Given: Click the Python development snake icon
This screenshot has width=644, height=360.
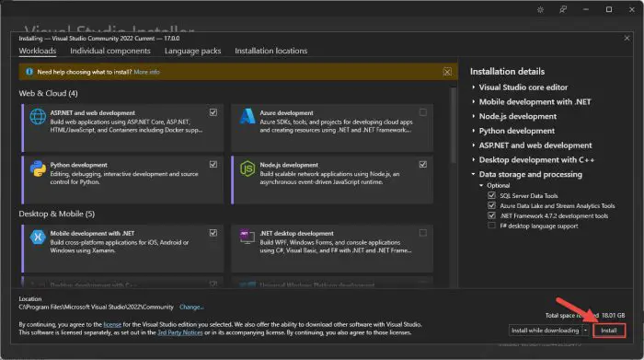Looking at the screenshot, I should coord(38,168).
